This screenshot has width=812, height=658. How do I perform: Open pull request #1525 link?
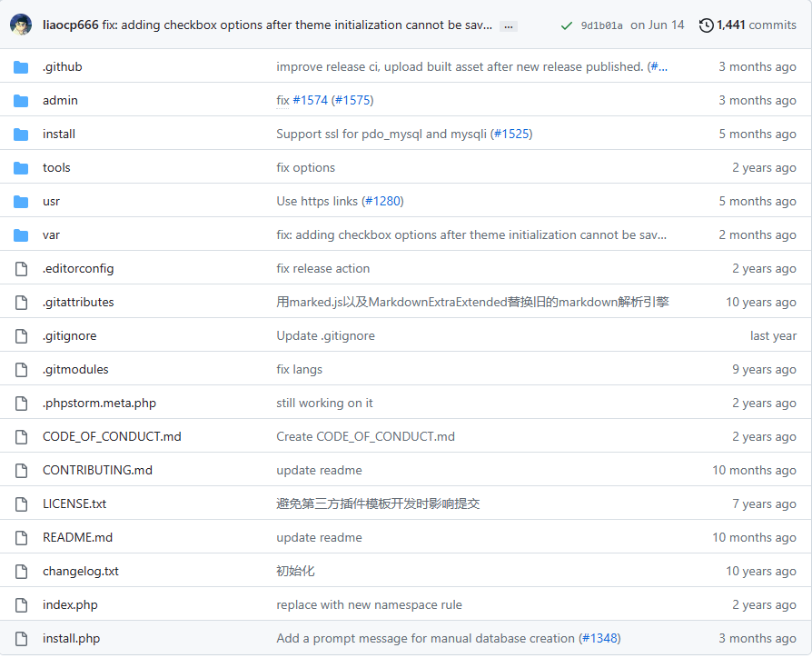pyautogui.click(x=511, y=134)
